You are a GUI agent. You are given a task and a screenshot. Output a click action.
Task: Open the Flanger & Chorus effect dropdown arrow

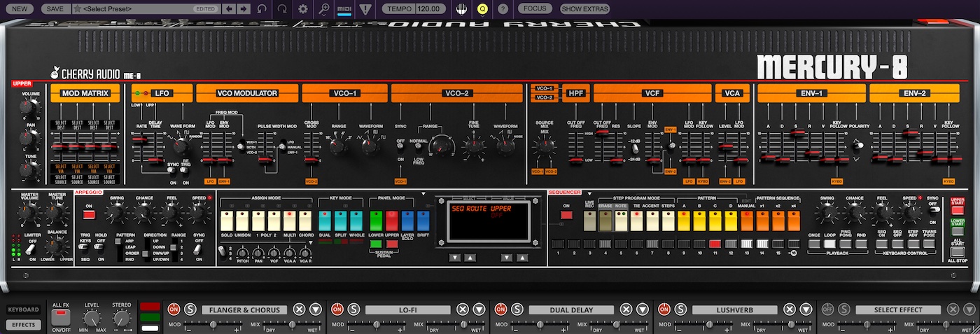[316, 309]
